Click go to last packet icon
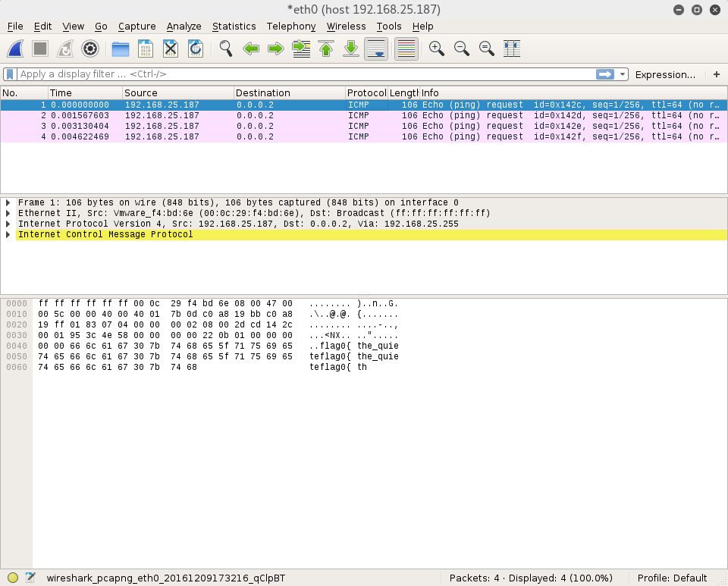 351,49
